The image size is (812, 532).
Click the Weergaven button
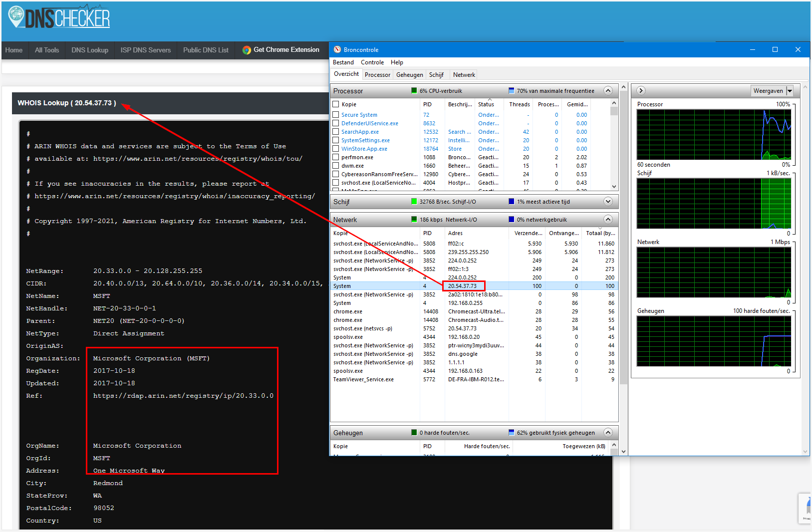pos(769,91)
